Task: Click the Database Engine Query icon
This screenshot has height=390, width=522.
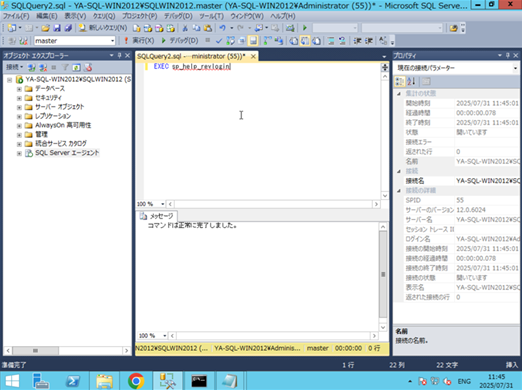Action: pos(136,28)
